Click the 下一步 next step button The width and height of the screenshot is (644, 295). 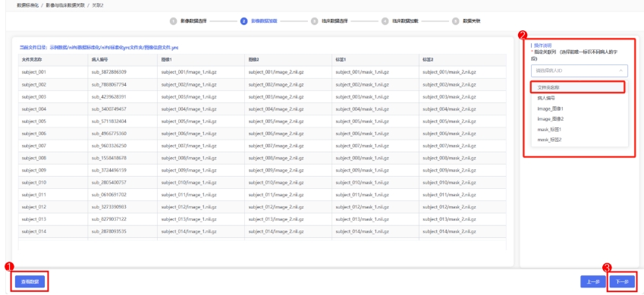pyautogui.click(x=622, y=281)
